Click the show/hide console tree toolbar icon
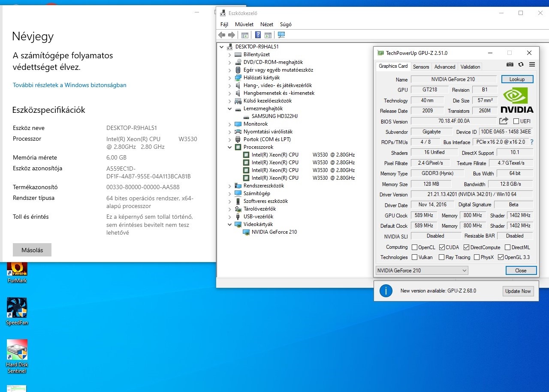 point(245,35)
